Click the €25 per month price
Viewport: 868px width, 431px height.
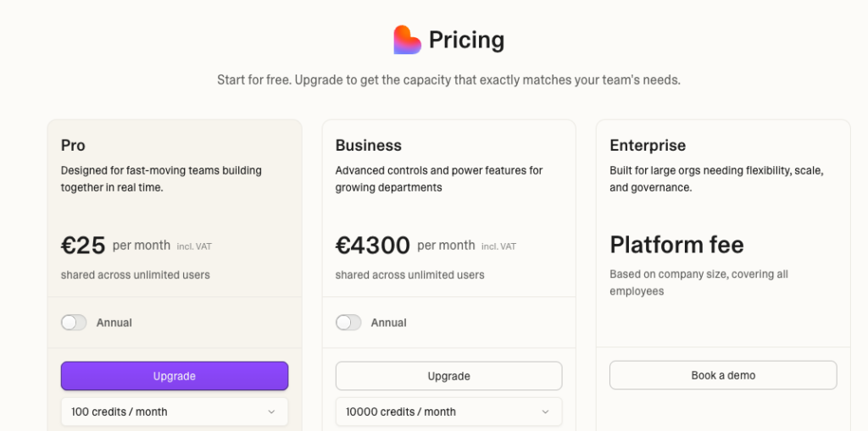pos(83,246)
